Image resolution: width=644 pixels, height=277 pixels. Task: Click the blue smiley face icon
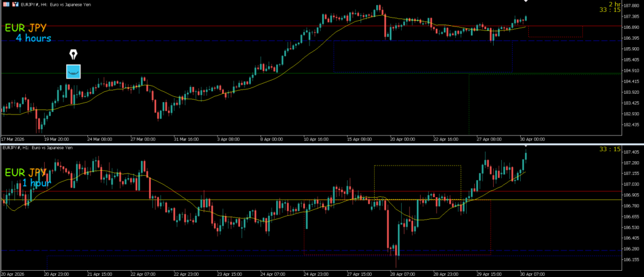[x=74, y=71]
